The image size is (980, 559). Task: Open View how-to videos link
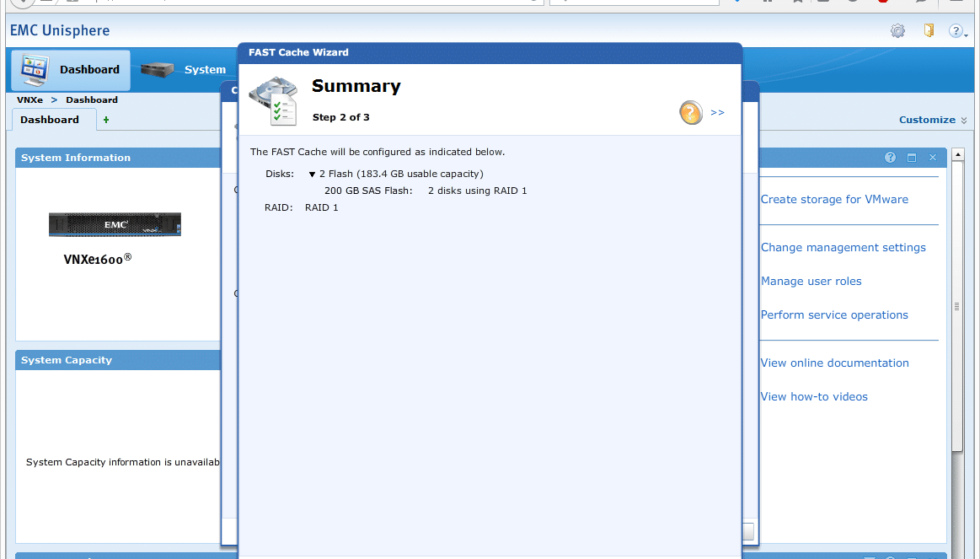click(x=814, y=397)
